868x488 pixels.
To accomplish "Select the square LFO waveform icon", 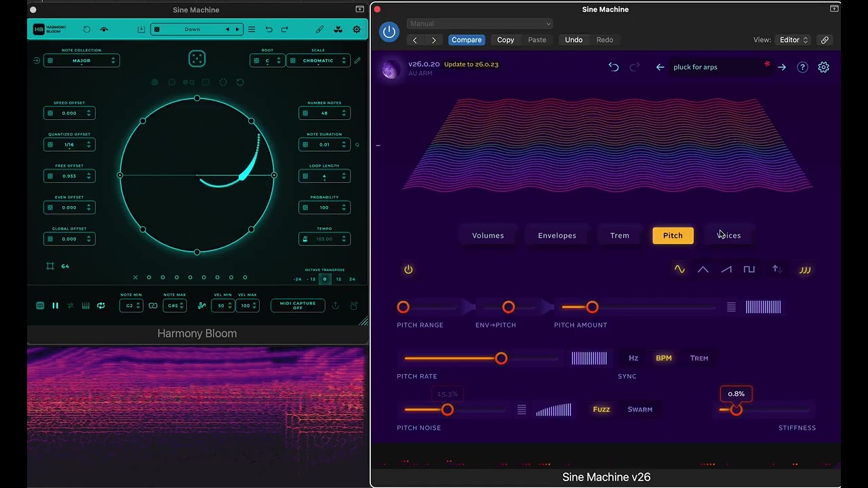I will click(749, 270).
